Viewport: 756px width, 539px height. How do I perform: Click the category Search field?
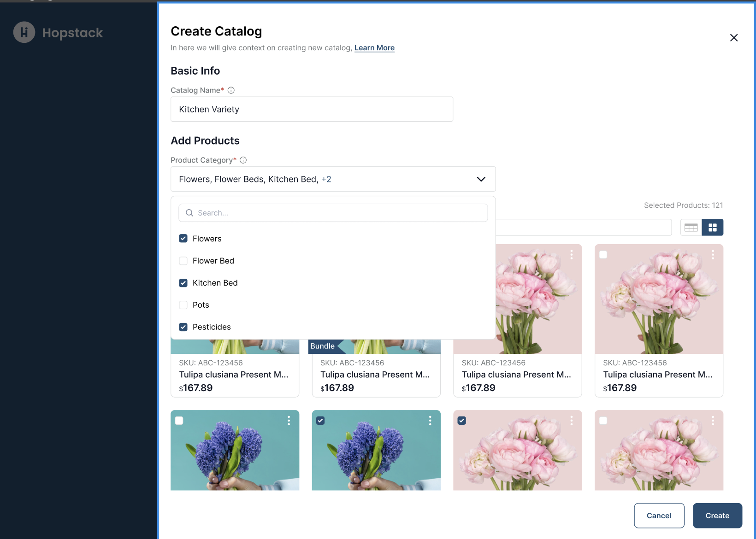[x=333, y=213]
